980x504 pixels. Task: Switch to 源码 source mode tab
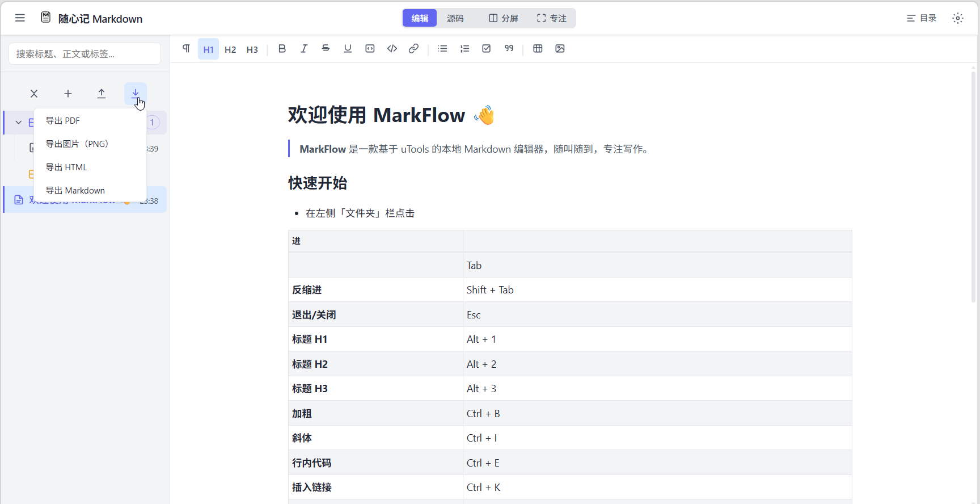455,18
